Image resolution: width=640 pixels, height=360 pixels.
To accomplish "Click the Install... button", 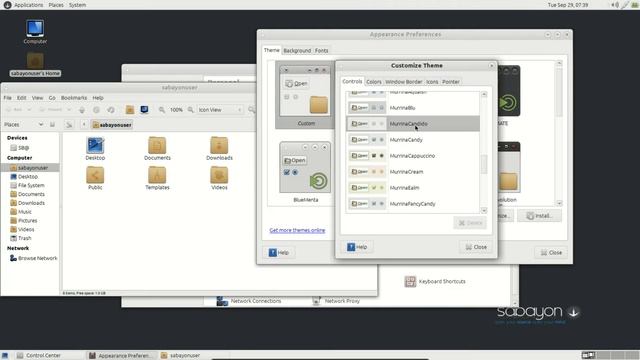I will point(539,216).
